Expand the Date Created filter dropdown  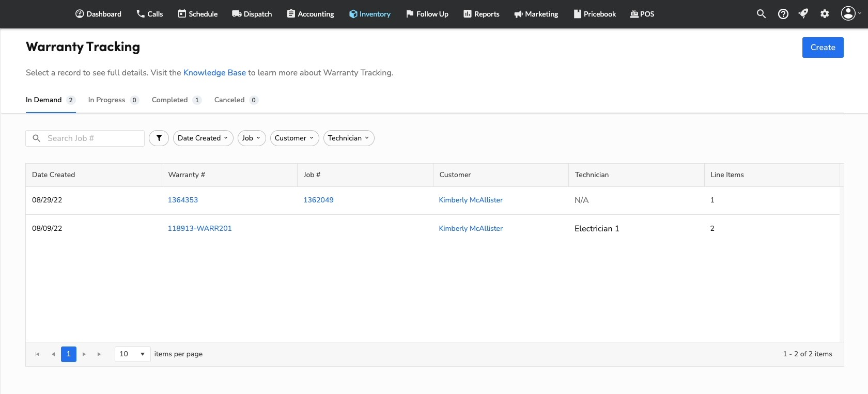[x=203, y=138]
